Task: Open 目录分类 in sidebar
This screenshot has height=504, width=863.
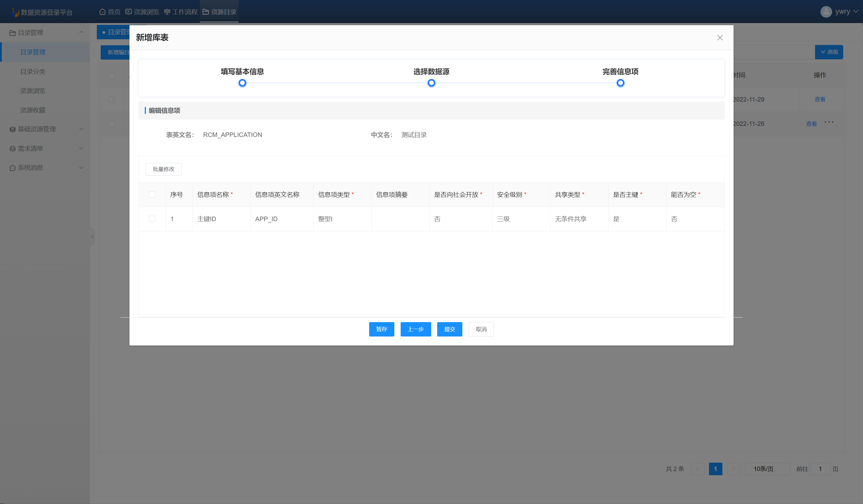Action: coord(33,72)
